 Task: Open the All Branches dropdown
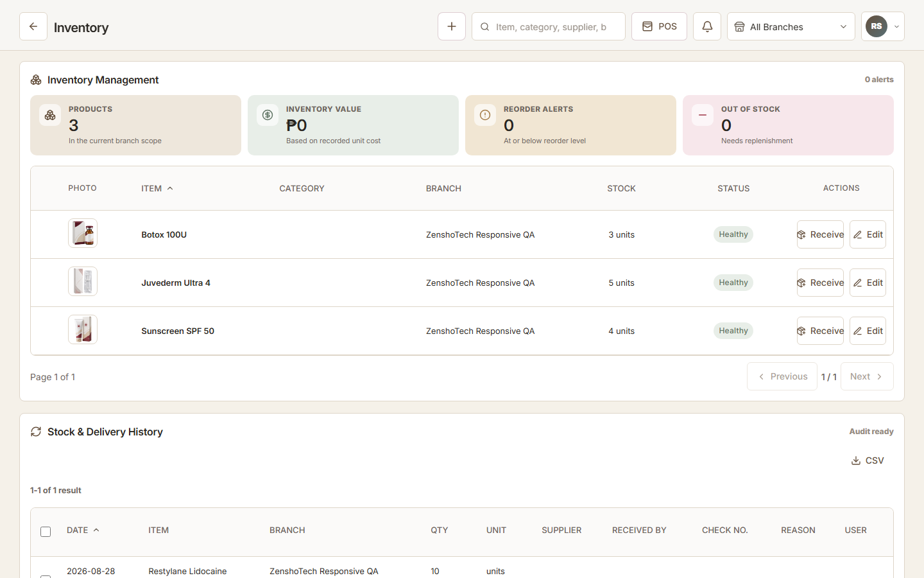(x=791, y=26)
